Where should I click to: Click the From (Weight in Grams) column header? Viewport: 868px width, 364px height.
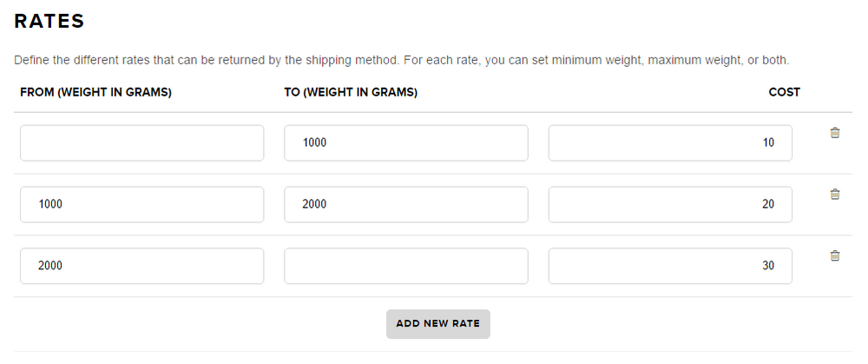(95, 92)
